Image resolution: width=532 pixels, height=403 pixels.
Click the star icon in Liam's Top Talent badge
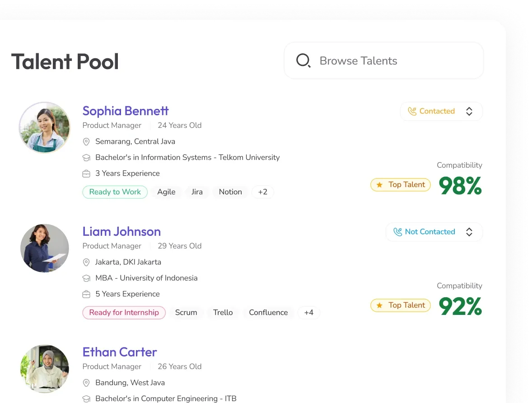click(380, 305)
